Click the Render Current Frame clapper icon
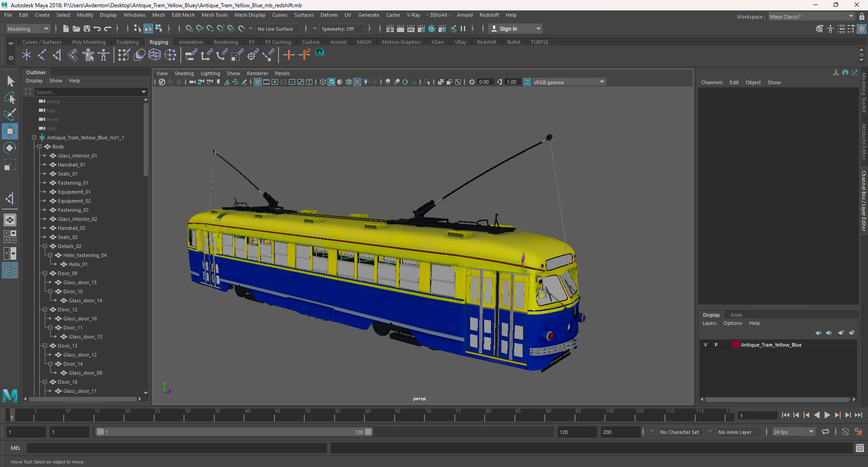 coord(401,29)
